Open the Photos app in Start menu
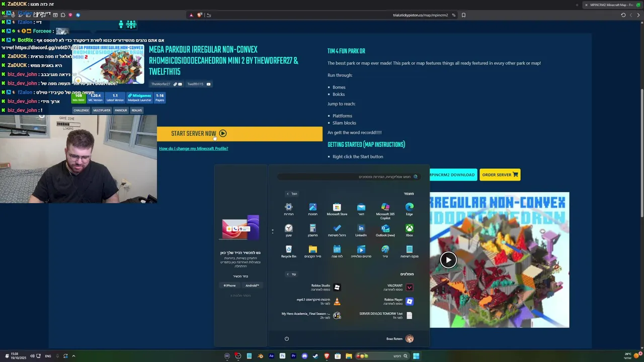Viewport: 644px width, 362px height. coord(313,210)
